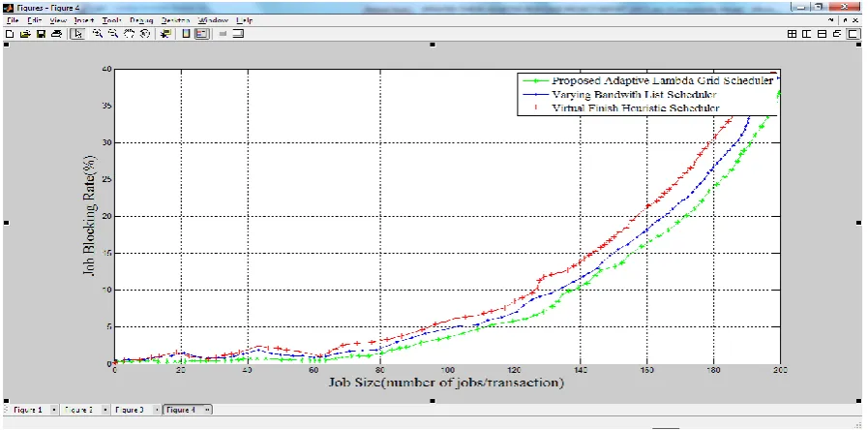This screenshot has height=430, width=868.
Task: Select the Figure 4 tab
Action: [181, 410]
